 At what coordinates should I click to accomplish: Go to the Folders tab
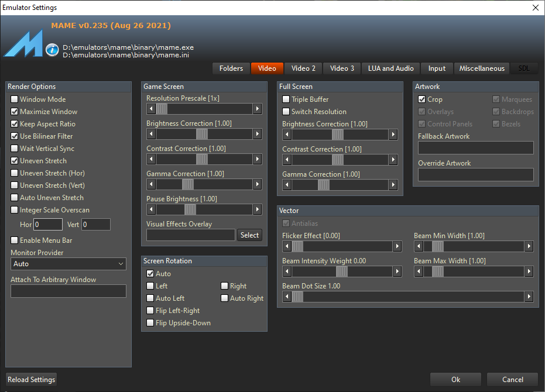coord(231,68)
